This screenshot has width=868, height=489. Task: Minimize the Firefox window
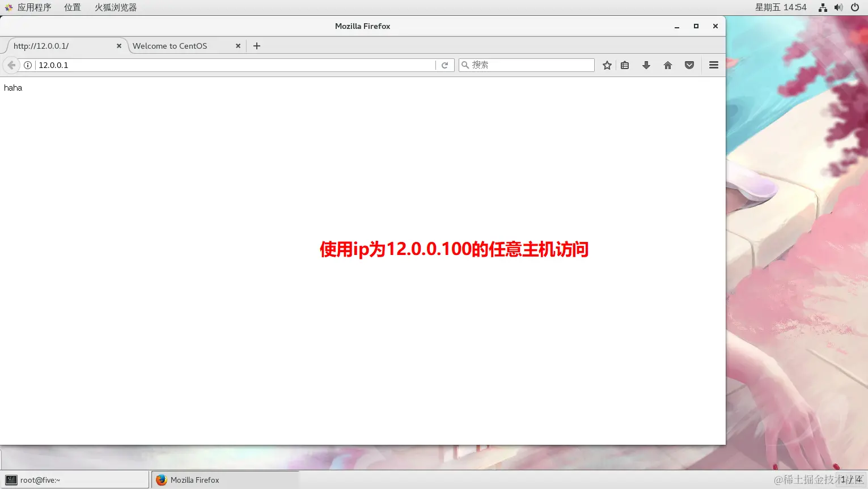(x=677, y=26)
